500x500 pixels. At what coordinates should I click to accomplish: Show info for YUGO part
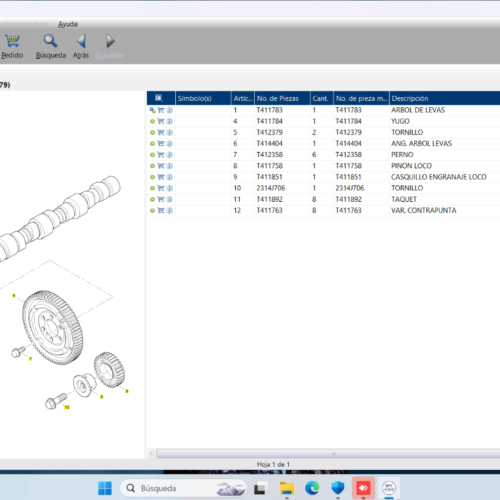pos(169,121)
